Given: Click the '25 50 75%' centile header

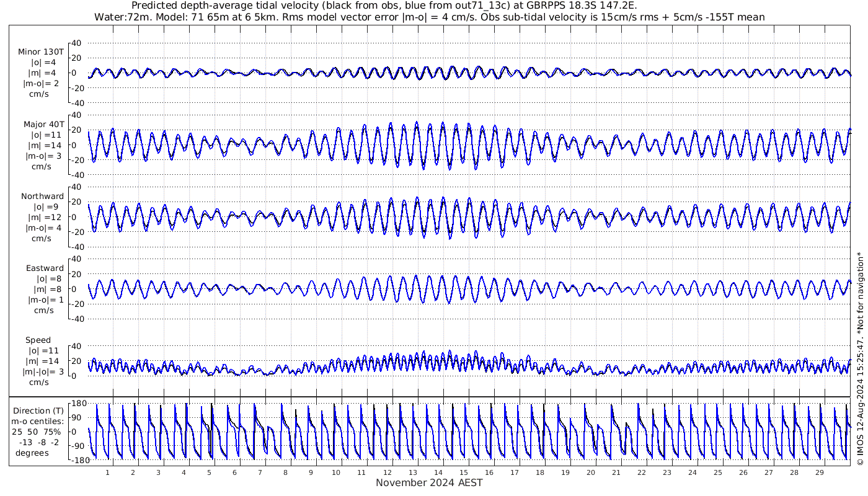Looking at the screenshot, I should click(36, 432).
